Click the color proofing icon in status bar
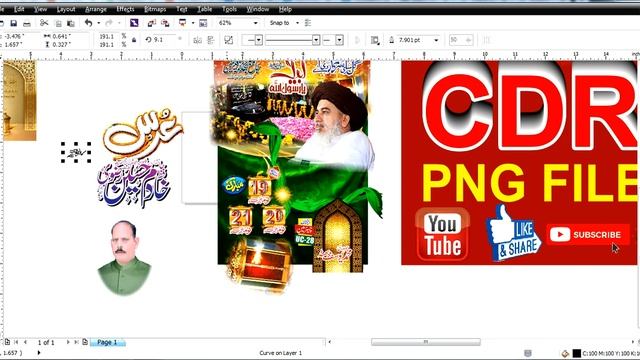Screen dimensions: 640x360 528,353
